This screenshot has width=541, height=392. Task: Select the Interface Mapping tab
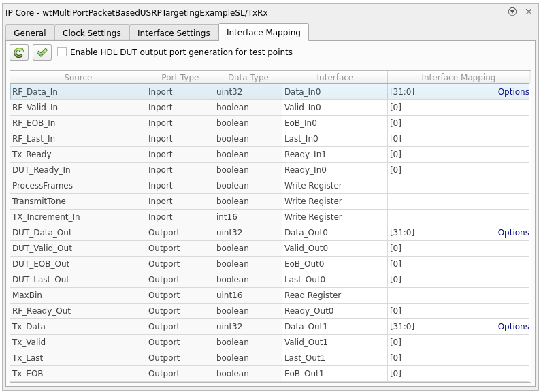(263, 33)
